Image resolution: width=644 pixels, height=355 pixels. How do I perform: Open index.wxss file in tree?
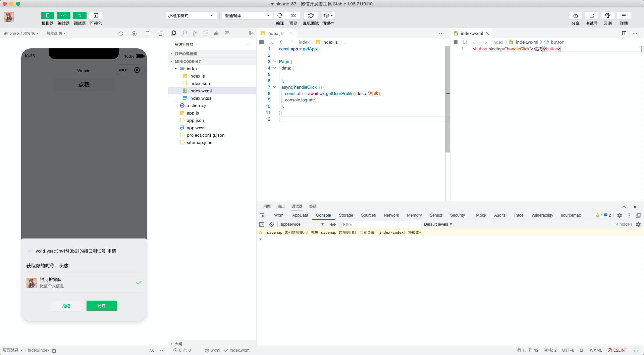(x=212, y=98)
